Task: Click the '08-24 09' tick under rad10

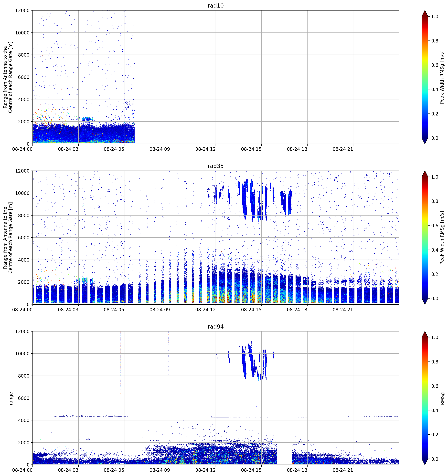Action: coord(160,149)
